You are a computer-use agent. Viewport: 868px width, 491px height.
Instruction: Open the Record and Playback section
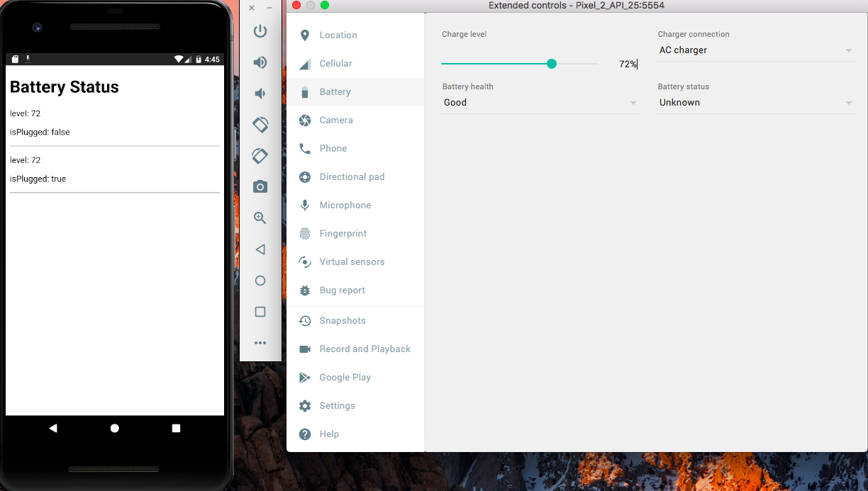[x=355, y=349]
